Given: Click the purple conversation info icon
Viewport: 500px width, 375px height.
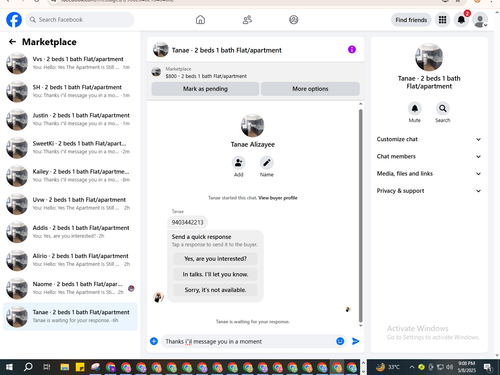Looking at the screenshot, I should (352, 50).
